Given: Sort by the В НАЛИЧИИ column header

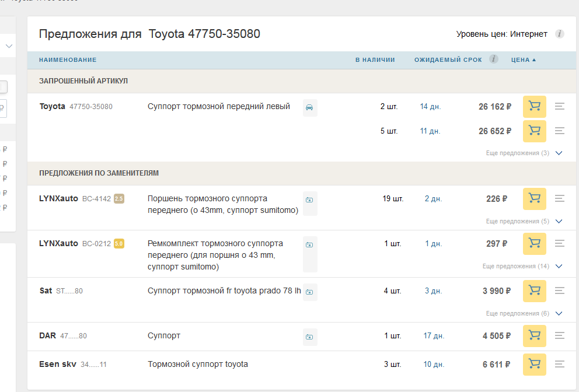Looking at the screenshot, I should [375, 60].
